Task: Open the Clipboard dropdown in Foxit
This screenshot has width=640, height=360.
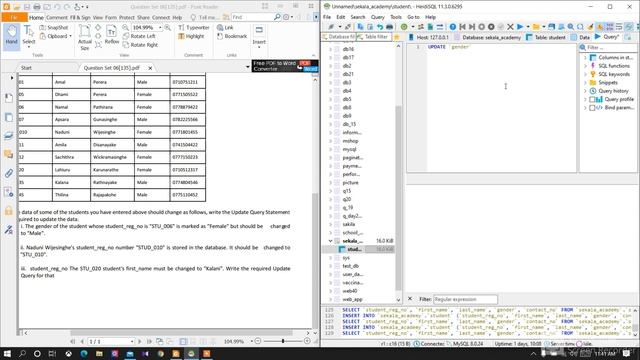Action: (71, 36)
